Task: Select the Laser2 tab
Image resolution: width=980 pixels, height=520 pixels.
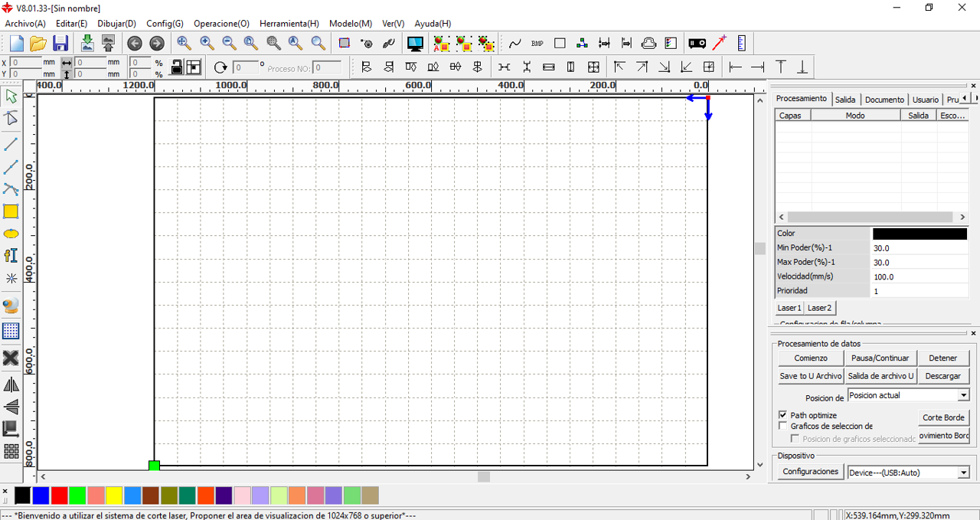Action: [819, 308]
